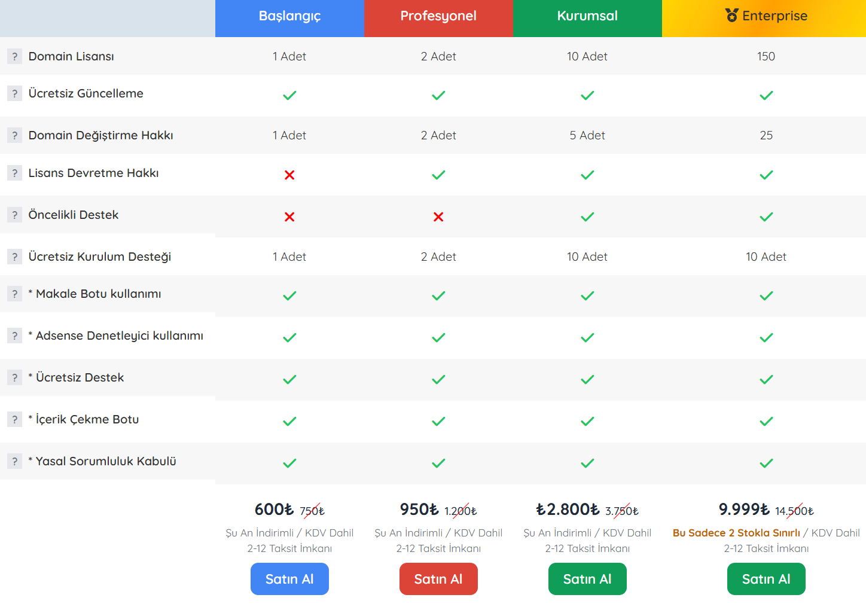
Task: Click the question mark beside Ücretsiz Destek
Action: [14, 377]
